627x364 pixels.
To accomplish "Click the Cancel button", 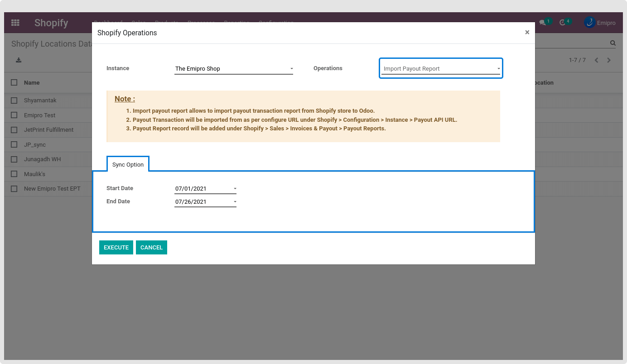I will tap(151, 248).
